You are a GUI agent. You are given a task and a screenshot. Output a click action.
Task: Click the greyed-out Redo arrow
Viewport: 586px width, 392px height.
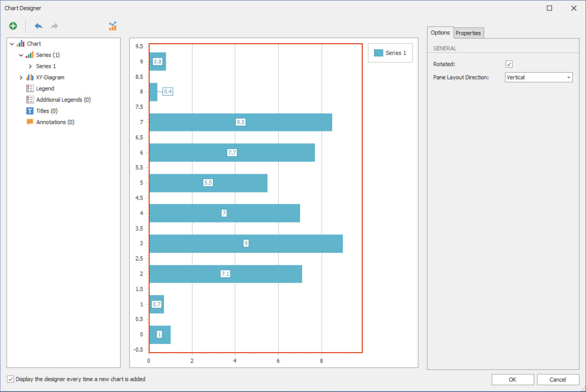[x=55, y=26]
